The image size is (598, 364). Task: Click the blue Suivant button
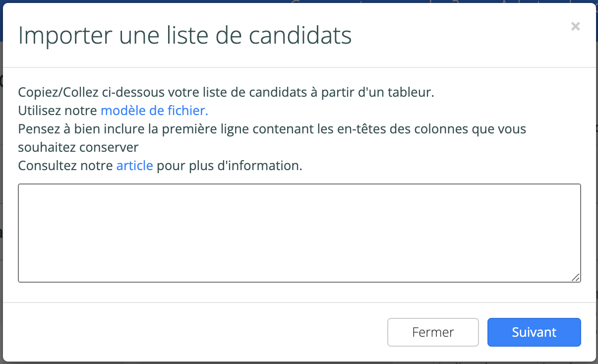[534, 332]
